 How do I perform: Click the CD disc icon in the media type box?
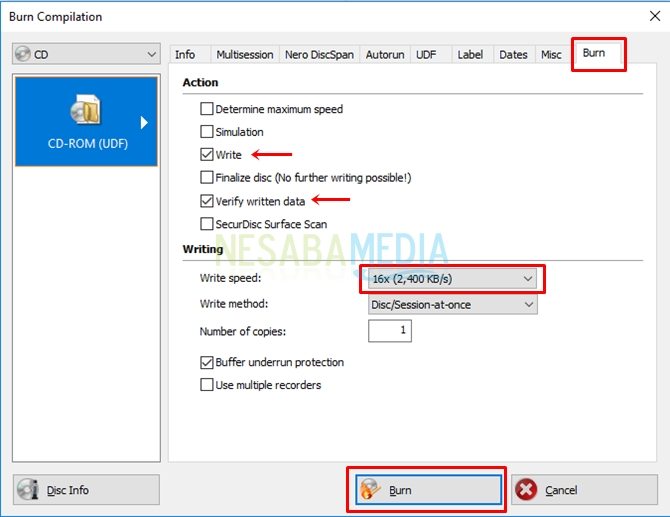[23, 54]
